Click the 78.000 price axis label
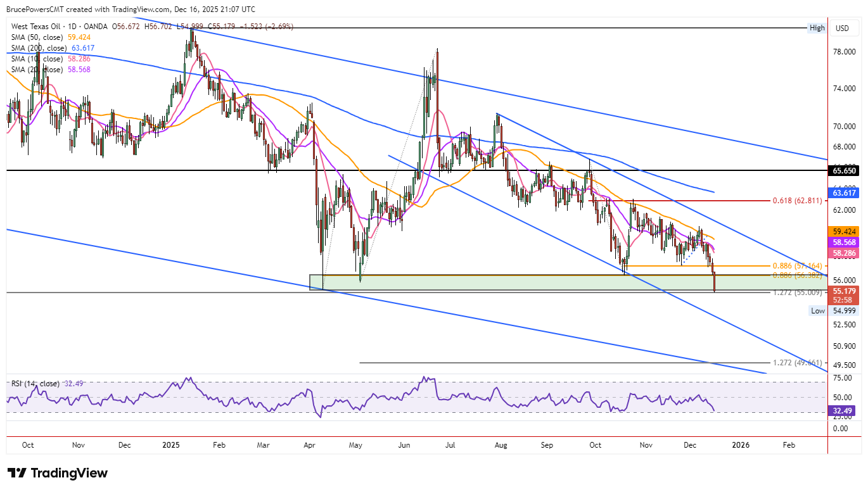Viewport: 868px width, 492px height. pos(846,52)
